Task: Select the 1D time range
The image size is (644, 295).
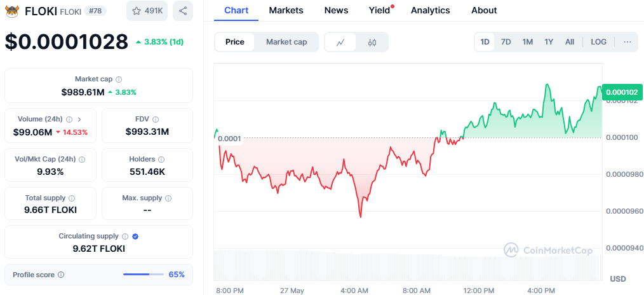Action: (485, 42)
